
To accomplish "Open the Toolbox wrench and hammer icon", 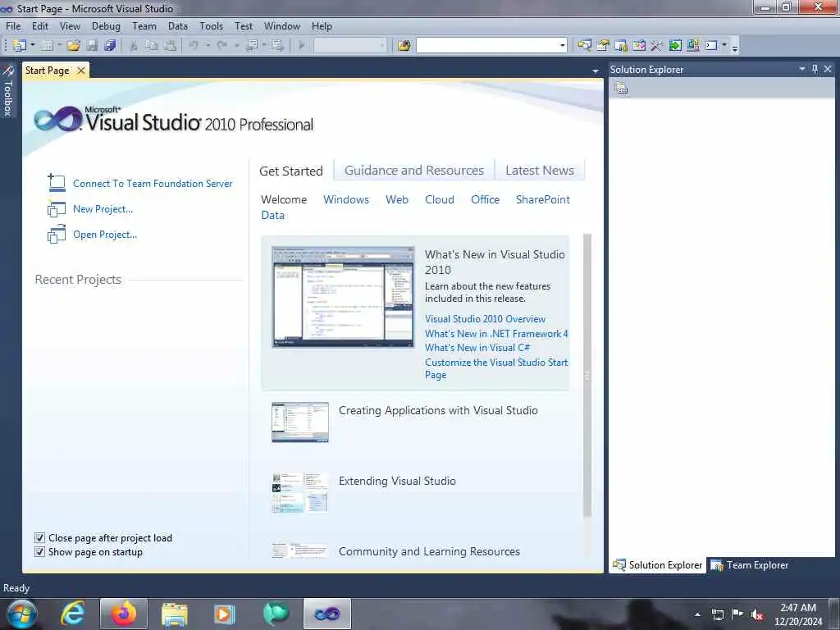I will [657, 46].
